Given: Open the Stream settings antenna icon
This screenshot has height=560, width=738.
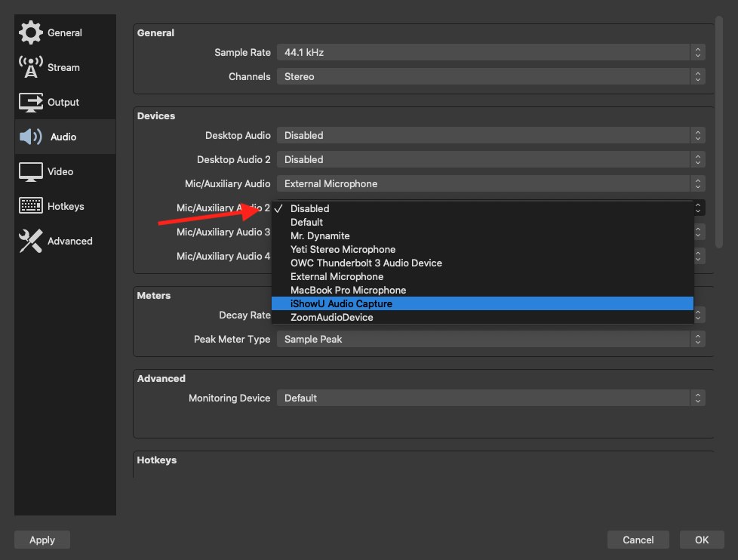Looking at the screenshot, I should (30, 67).
